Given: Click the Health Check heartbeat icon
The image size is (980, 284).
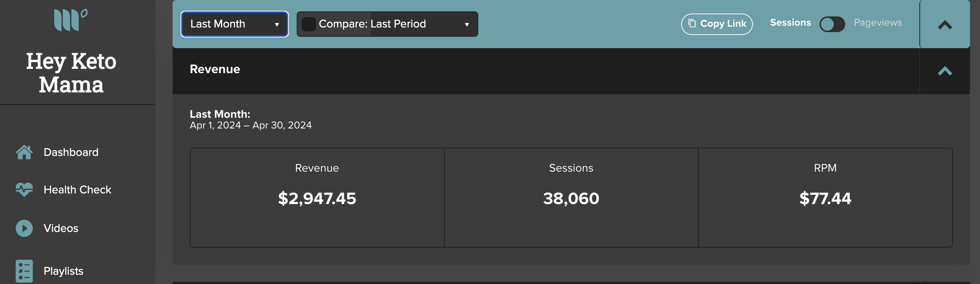Looking at the screenshot, I should 24,189.
